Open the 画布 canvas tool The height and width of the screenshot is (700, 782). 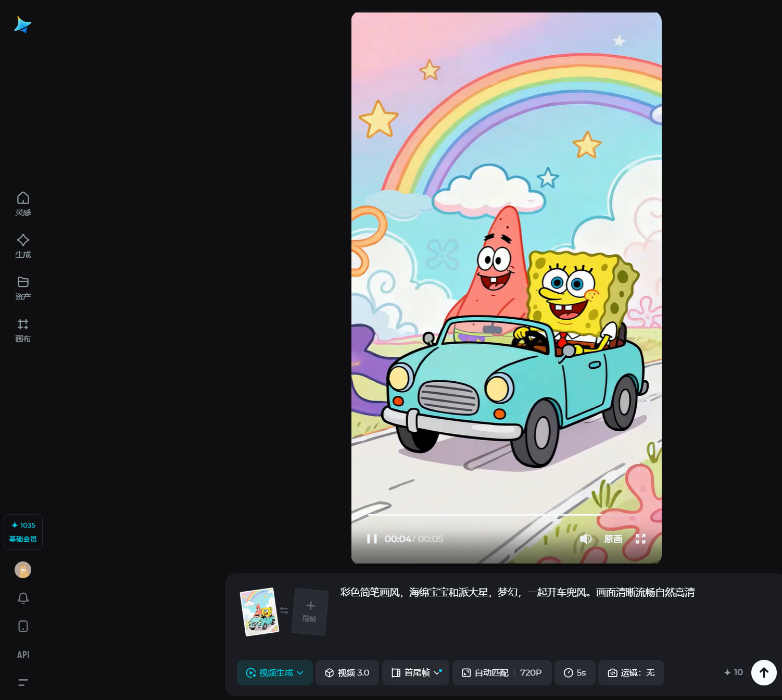[x=23, y=330]
